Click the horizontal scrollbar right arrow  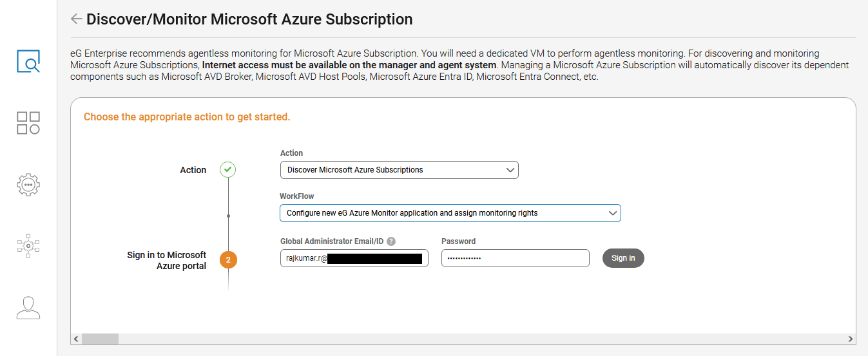850,339
